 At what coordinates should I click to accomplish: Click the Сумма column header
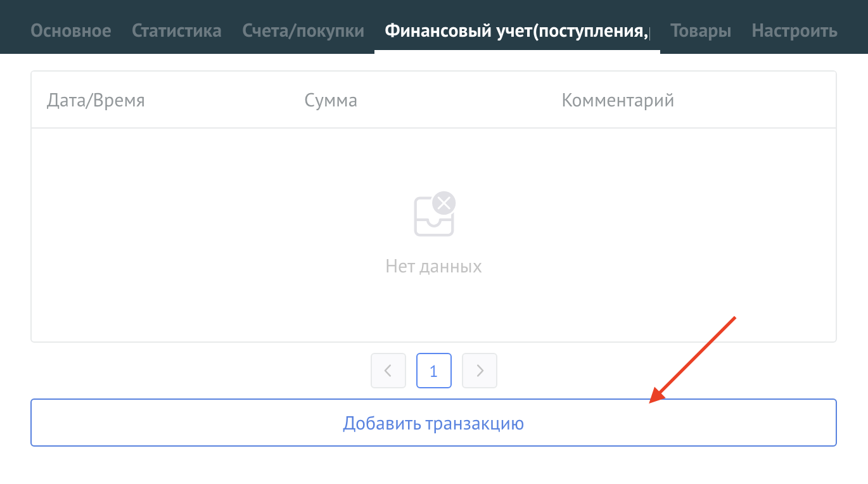point(331,100)
